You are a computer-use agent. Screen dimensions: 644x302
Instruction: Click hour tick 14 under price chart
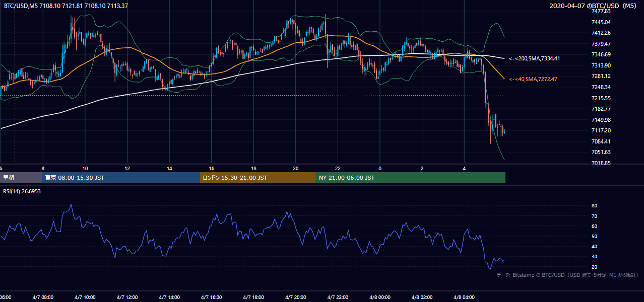(x=169, y=168)
